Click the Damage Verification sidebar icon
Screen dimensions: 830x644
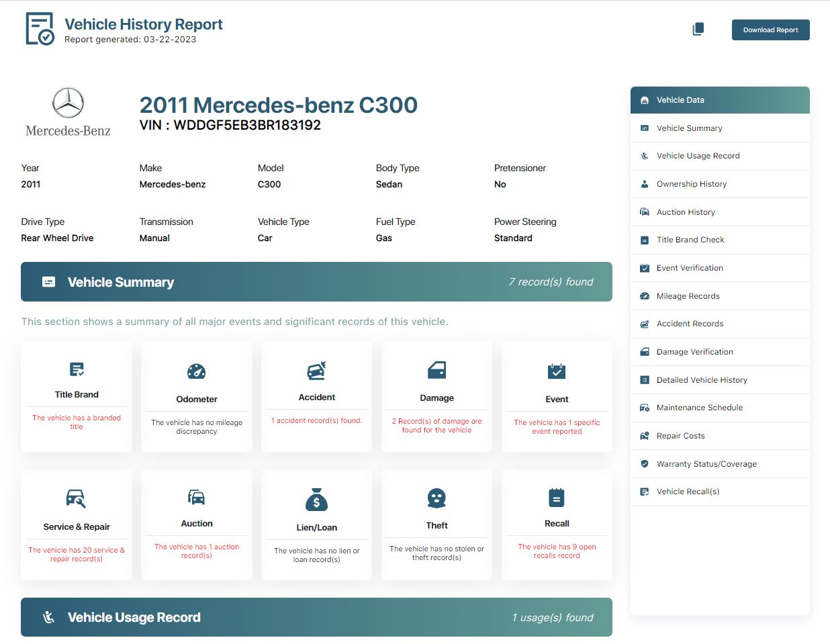point(645,352)
